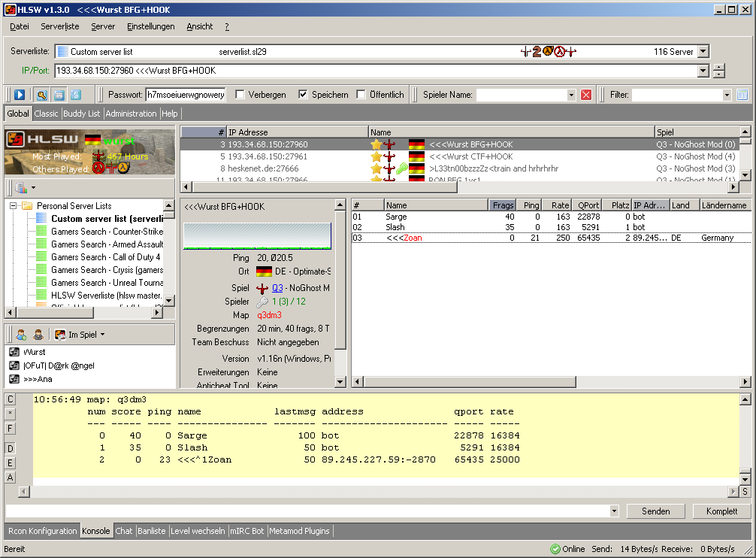Screen dimensions: 756x558
Task: Click the blue play/connect toolbar icon
Action: pos(20,95)
